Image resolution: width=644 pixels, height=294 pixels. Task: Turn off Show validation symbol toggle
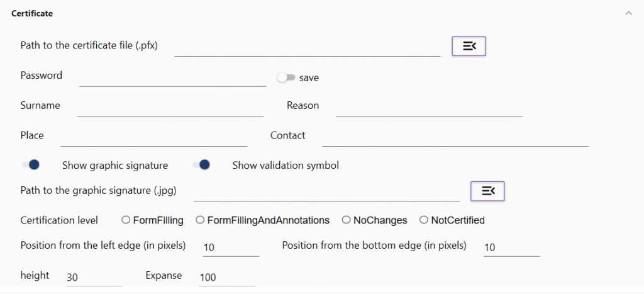point(201,165)
